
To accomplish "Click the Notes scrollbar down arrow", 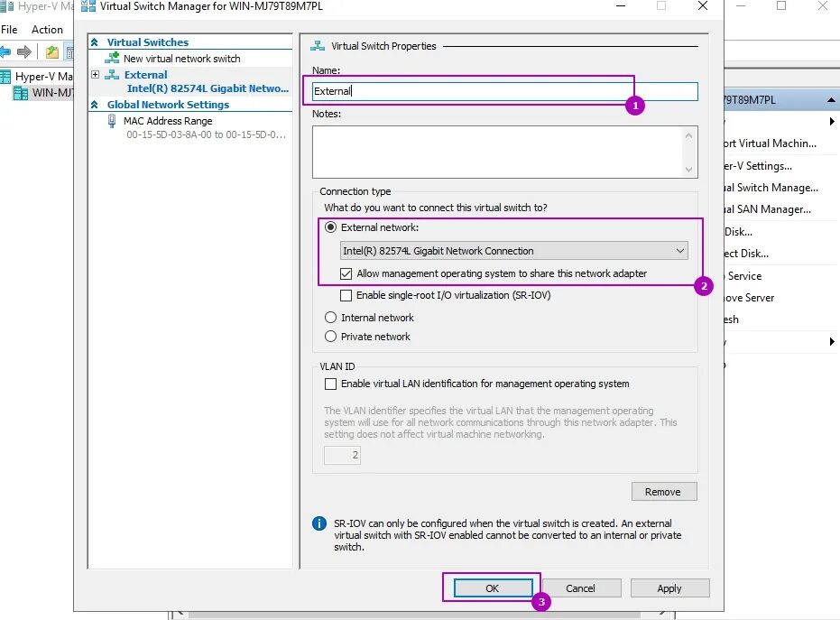I will pos(689,170).
